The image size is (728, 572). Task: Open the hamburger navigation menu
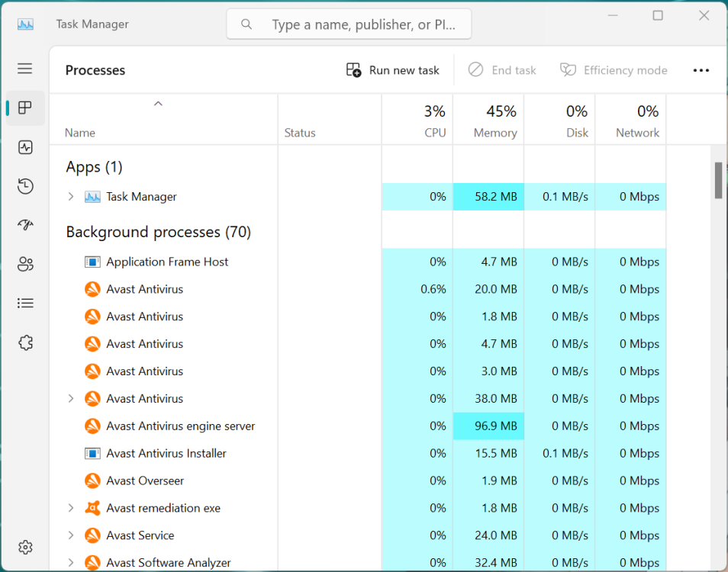pyautogui.click(x=25, y=69)
